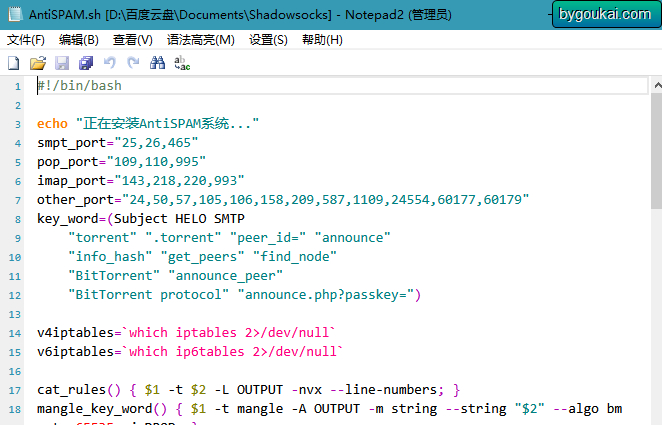Open the 编辑(B) menu

79,40
